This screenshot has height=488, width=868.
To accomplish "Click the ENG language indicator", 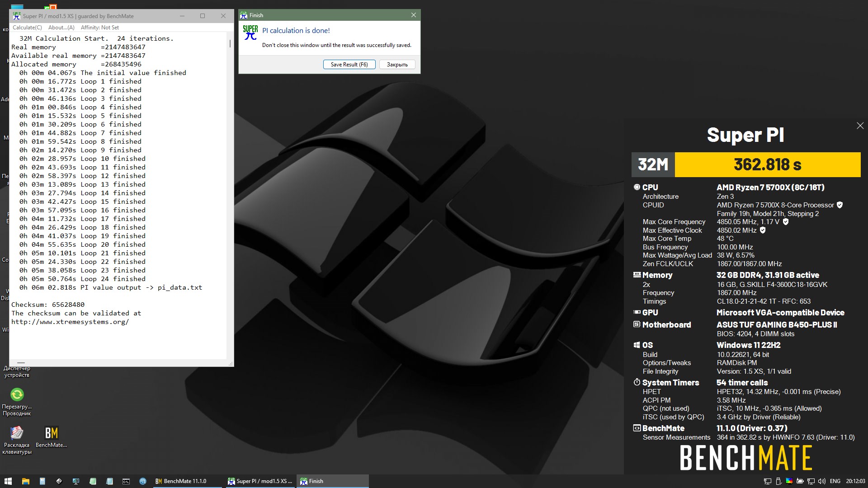I will point(835,481).
